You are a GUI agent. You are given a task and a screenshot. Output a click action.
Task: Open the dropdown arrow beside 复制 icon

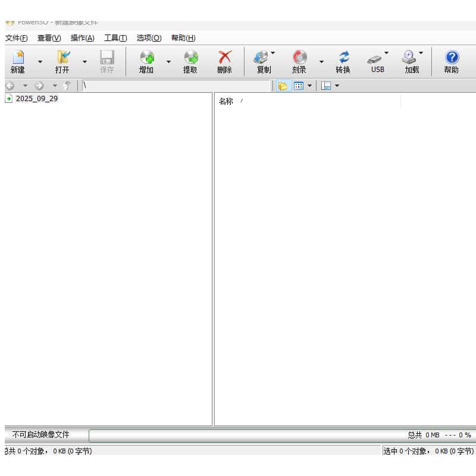(x=273, y=53)
